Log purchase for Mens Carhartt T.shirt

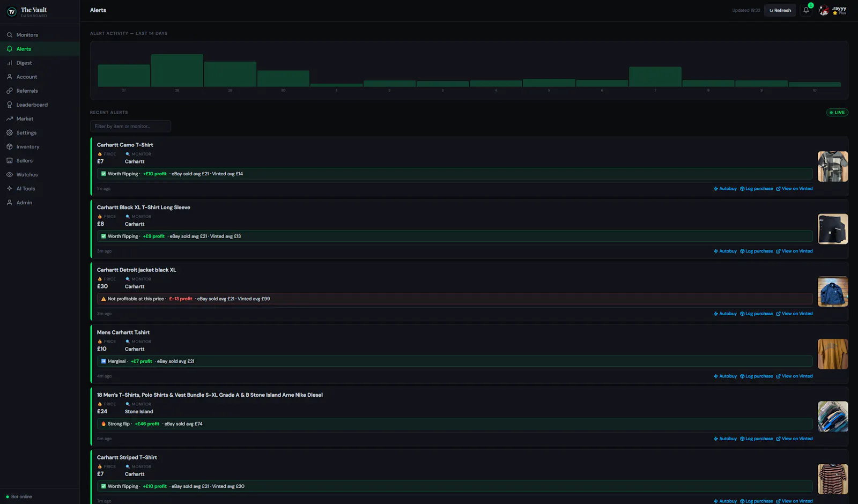point(756,376)
